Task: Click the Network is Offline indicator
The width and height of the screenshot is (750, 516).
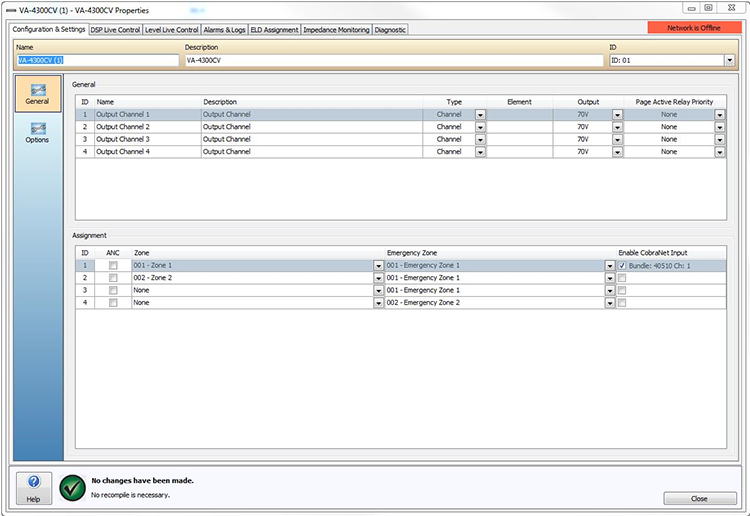Action: 694,28
